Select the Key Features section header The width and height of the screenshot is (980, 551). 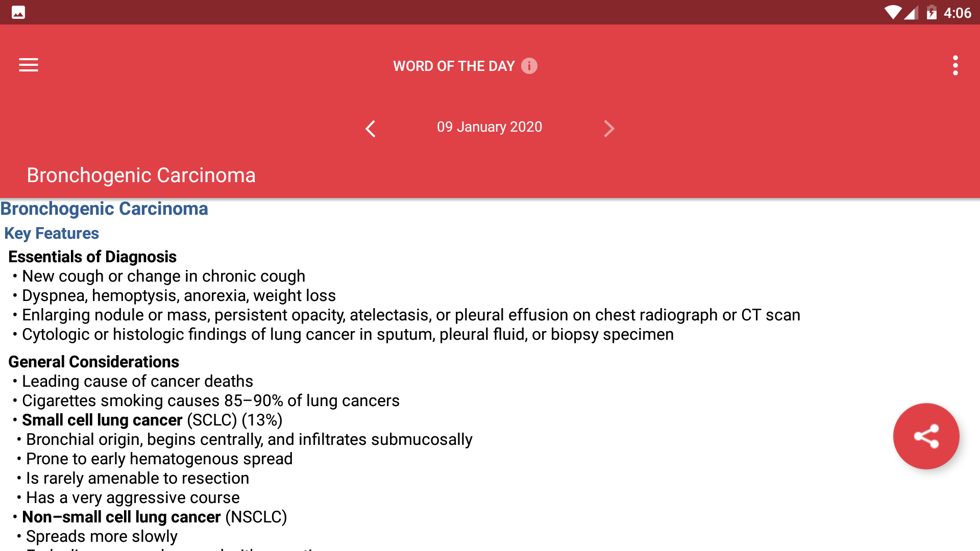[x=52, y=233]
